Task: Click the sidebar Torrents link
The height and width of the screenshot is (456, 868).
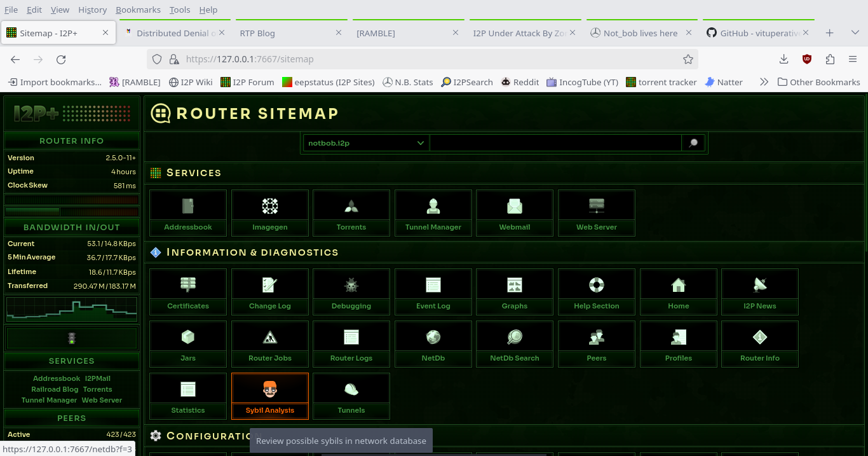Action: point(97,389)
